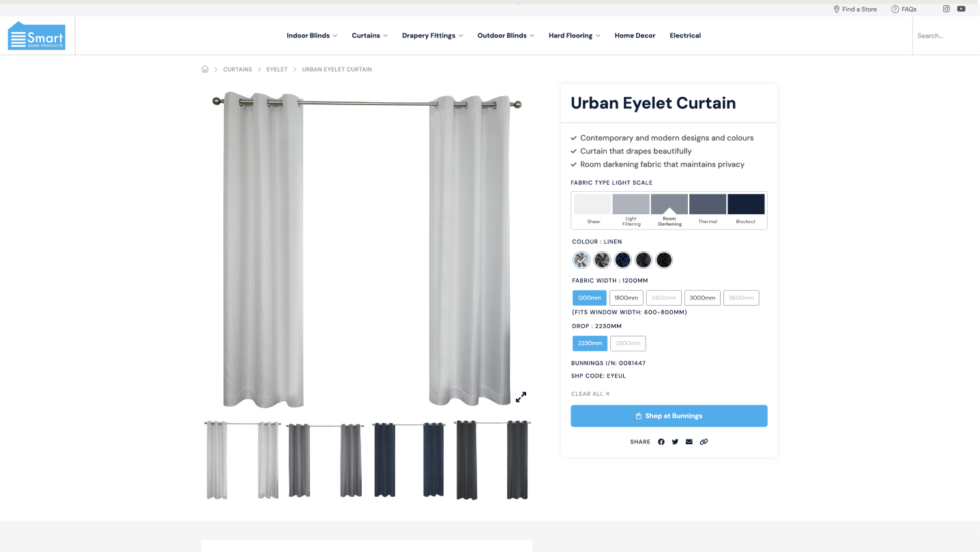The height and width of the screenshot is (552, 980).
Task: Open the YouTube icon link
Action: point(961,9)
